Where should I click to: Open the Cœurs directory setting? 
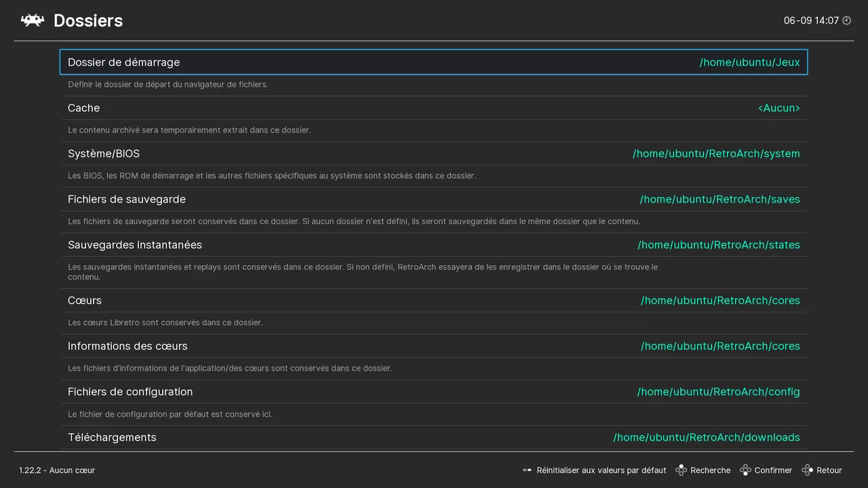(434, 300)
